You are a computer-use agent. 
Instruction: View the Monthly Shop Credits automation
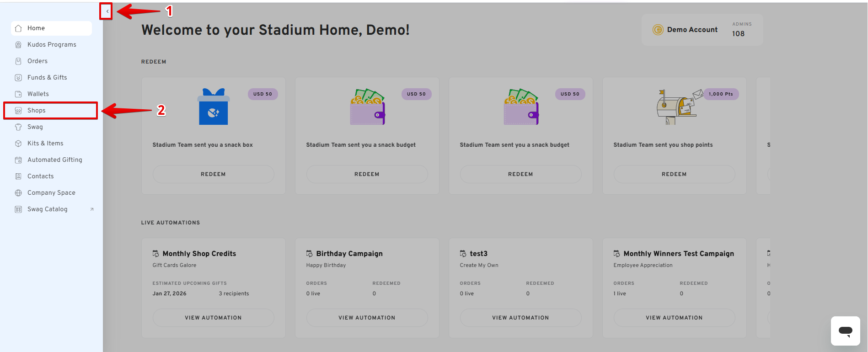pos(213,318)
